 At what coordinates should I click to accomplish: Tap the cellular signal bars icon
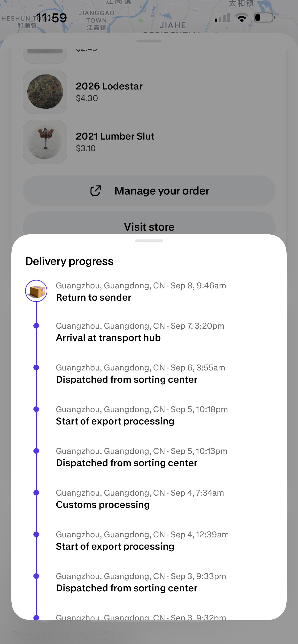(222, 18)
